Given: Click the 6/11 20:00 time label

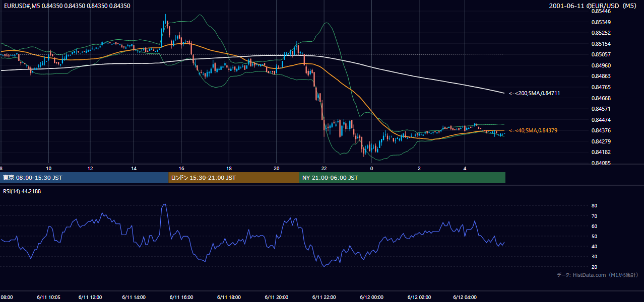Looking at the screenshot, I should [x=276, y=297].
